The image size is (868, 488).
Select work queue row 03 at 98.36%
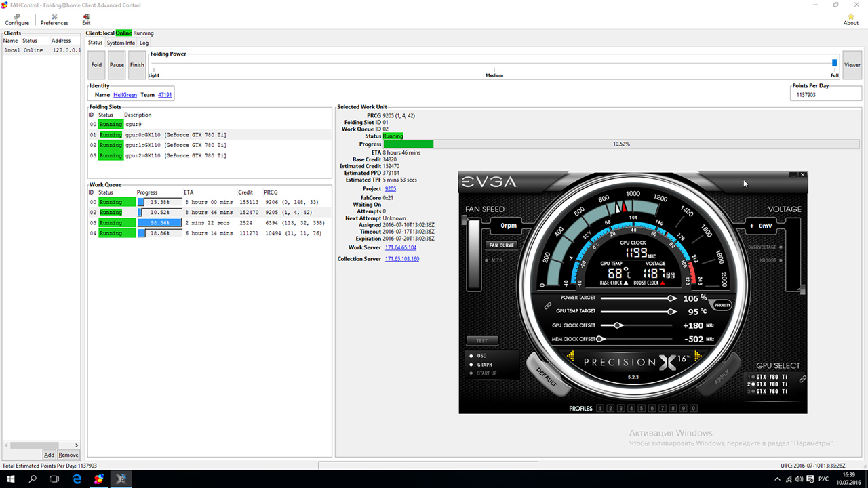coord(210,223)
